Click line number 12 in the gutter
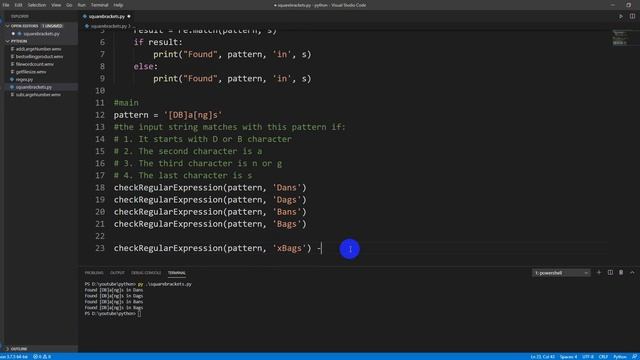This screenshot has width=640, height=360. pyautogui.click(x=100, y=115)
